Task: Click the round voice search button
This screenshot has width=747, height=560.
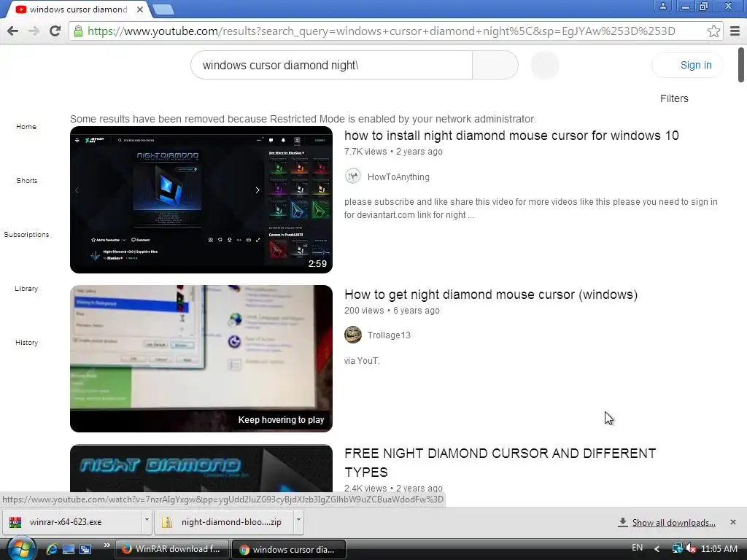Action: (x=544, y=65)
